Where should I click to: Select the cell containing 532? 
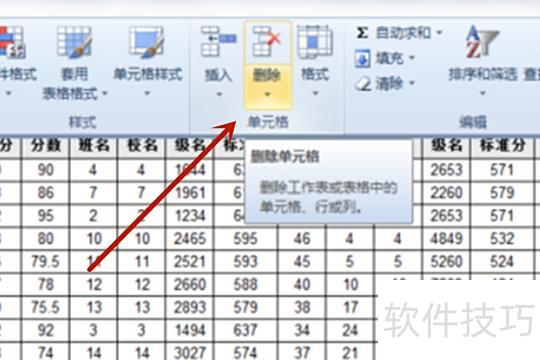point(502,239)
